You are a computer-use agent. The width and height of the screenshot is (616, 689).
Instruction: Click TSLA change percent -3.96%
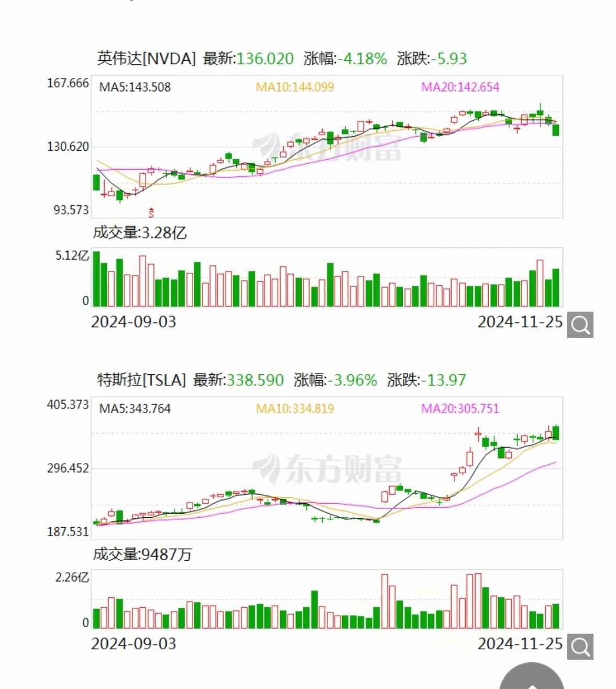click(x=352, y=380)
